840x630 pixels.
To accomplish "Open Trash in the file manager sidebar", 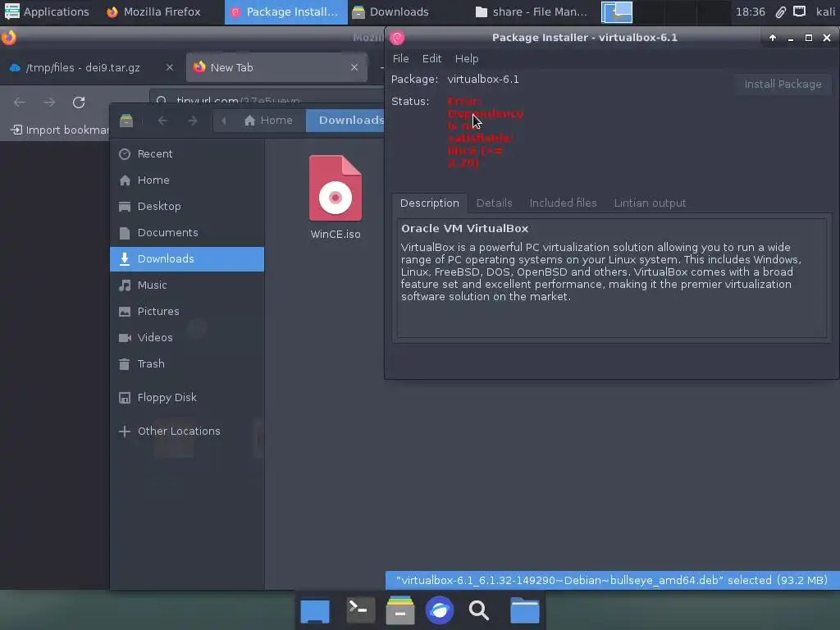I will pyautogui.click(x=186, y=363).
